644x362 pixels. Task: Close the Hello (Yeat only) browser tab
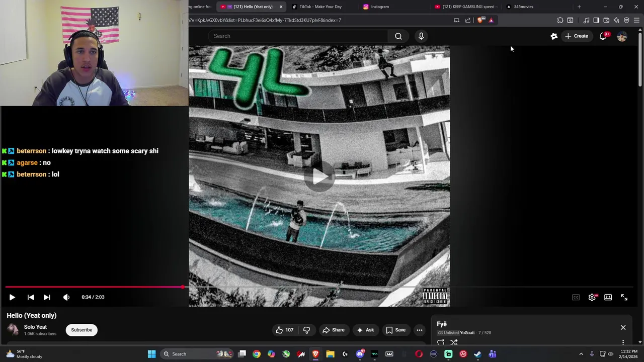point(281,7)
